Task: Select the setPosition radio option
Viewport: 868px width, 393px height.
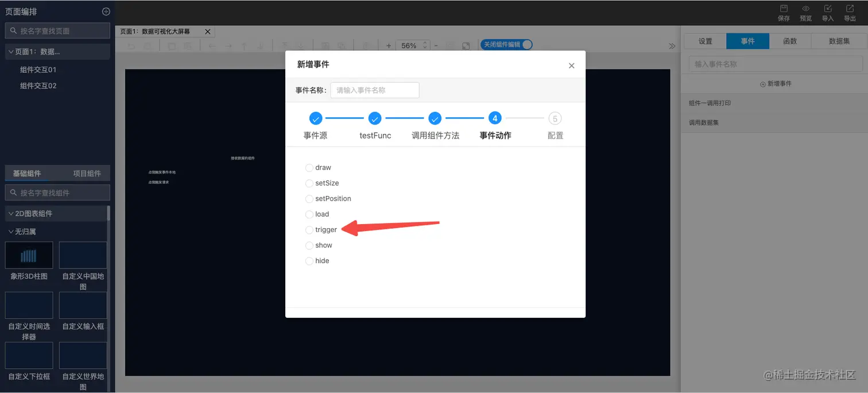Action: 309,199
